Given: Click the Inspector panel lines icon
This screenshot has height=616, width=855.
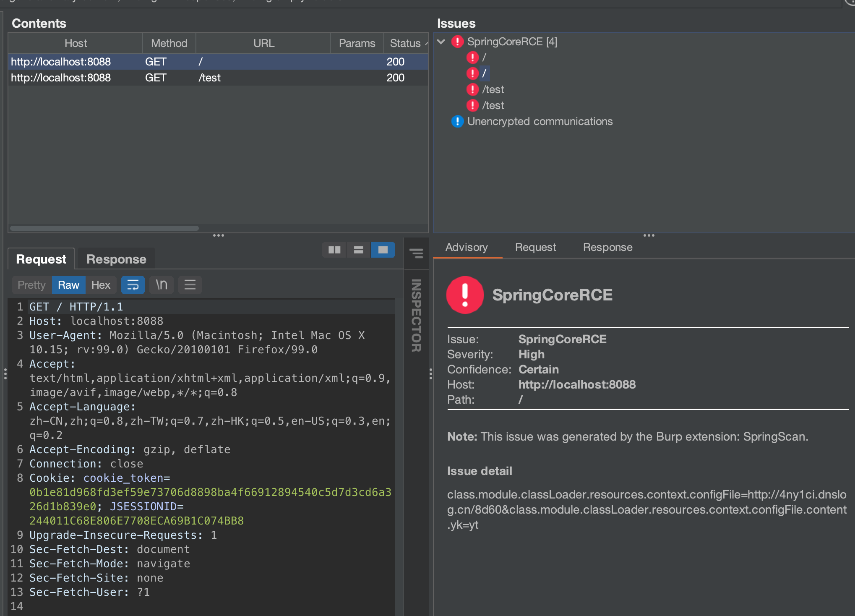Looking at the screenshot, I should tap(416, 253).
